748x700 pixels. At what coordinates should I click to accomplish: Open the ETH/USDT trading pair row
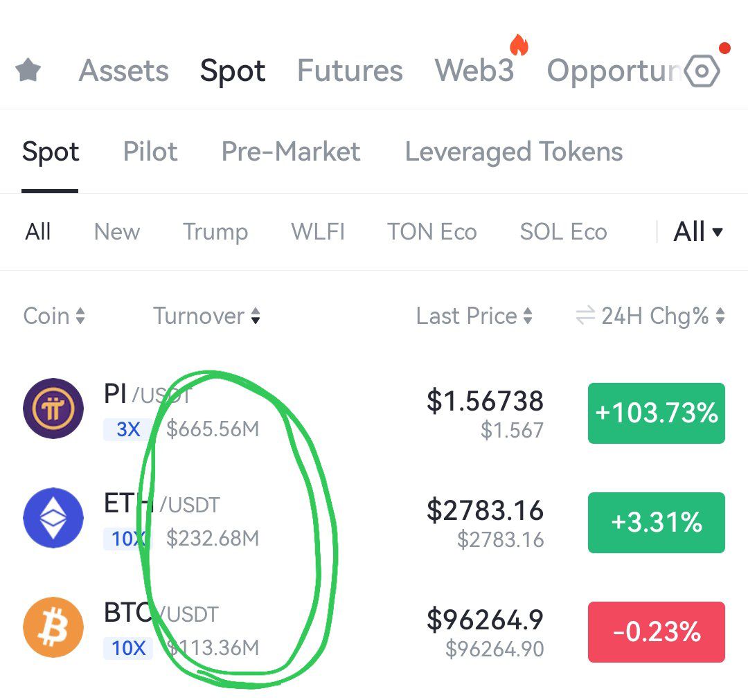374,520
